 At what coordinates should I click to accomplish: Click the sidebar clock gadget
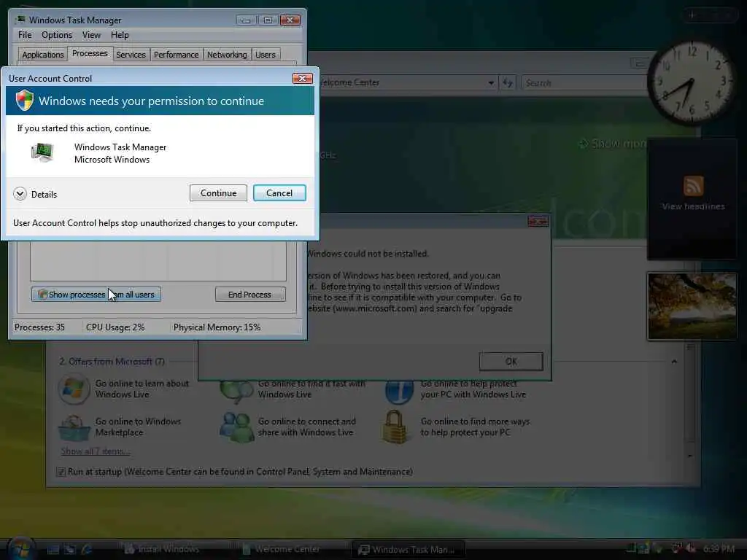(x=692, y=83)
